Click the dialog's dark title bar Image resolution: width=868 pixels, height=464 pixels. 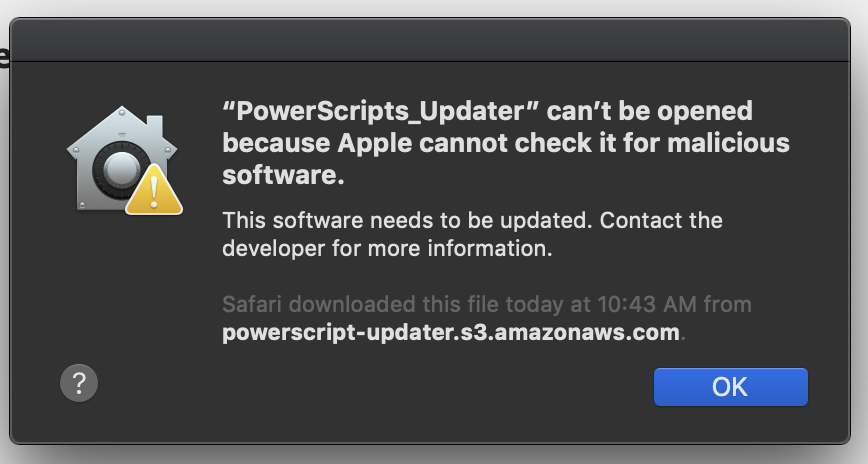(430, 40)
